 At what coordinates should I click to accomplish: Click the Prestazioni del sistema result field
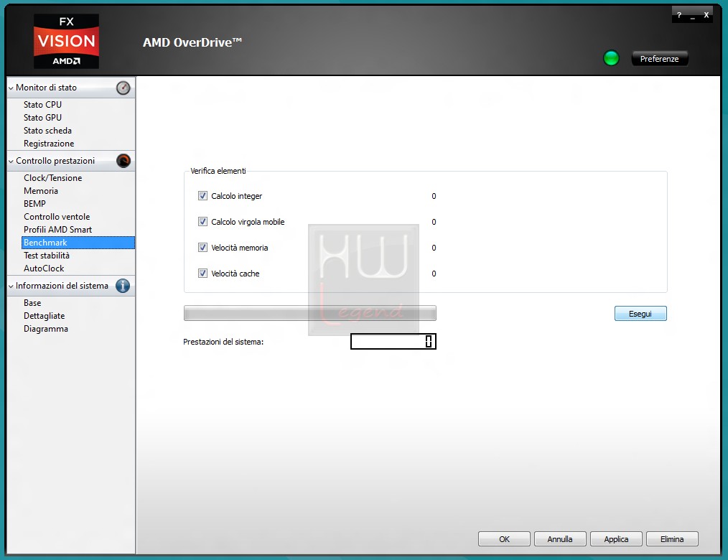393,341
